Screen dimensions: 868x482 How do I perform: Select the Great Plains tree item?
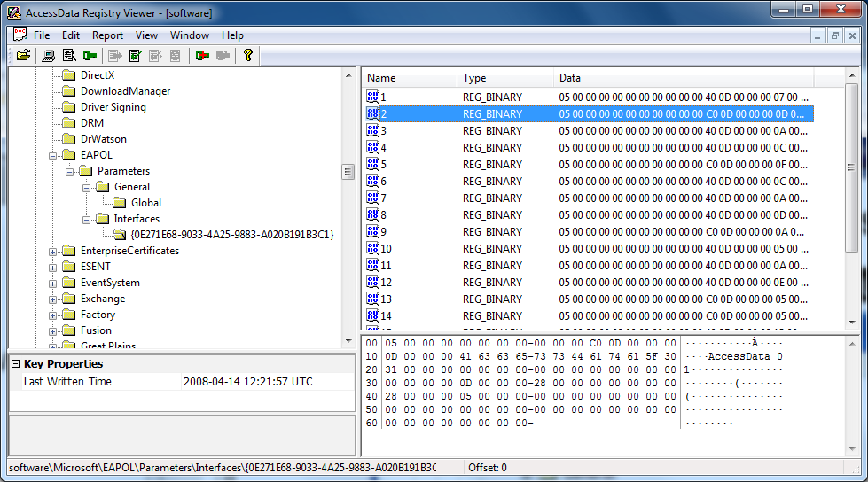click(108, 346)
